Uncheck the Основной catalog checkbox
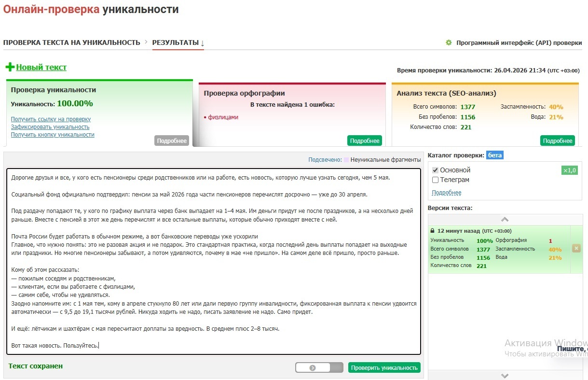Image resolution: width=588 pixels, height=380 pixels. click(x=435, y=170)
